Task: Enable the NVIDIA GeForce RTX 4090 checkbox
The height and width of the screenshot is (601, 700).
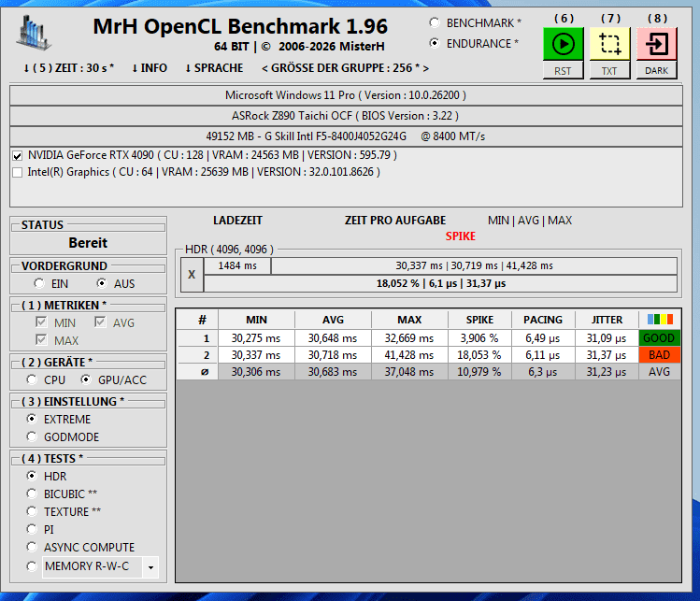Action: coord(18,155)
